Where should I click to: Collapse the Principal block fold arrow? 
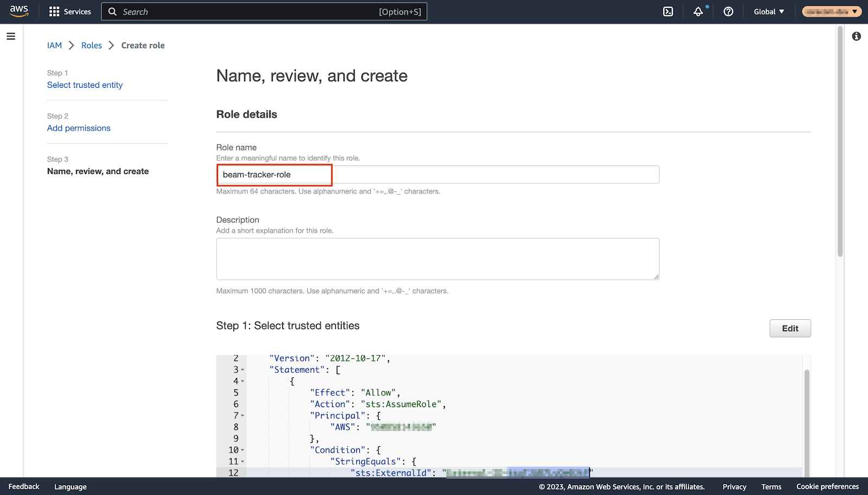coord(242,416)
